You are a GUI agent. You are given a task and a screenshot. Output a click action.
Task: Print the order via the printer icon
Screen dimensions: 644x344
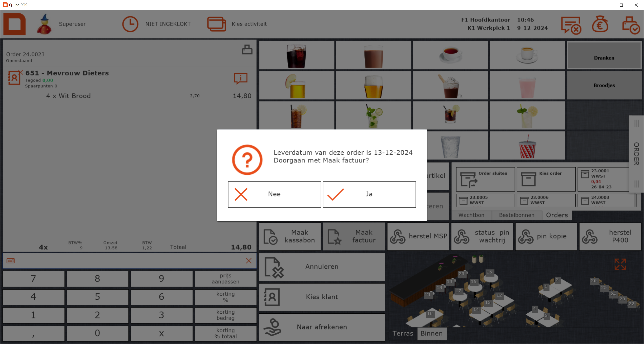pos(247,50)
